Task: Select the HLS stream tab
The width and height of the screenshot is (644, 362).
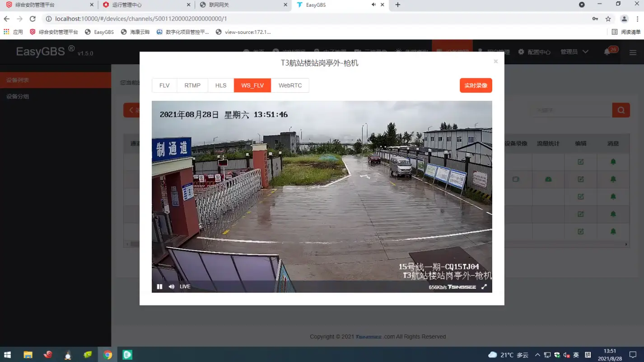Action: tap(221, 85)
